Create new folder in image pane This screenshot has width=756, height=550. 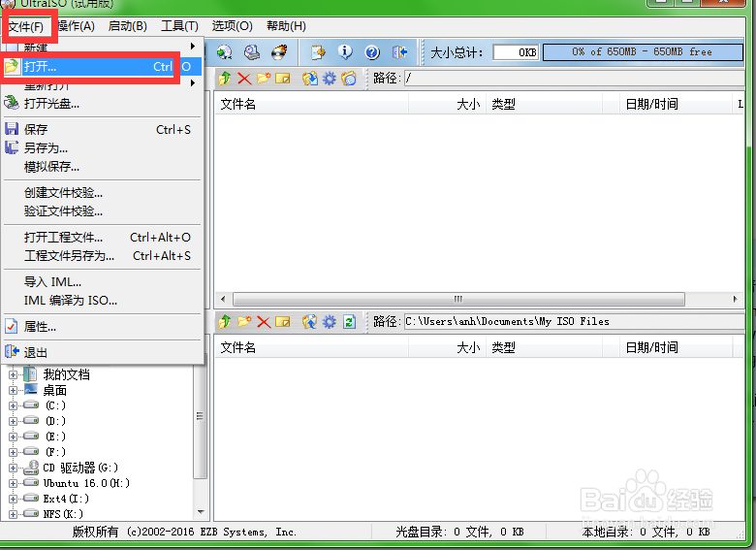tap(264, 79)
